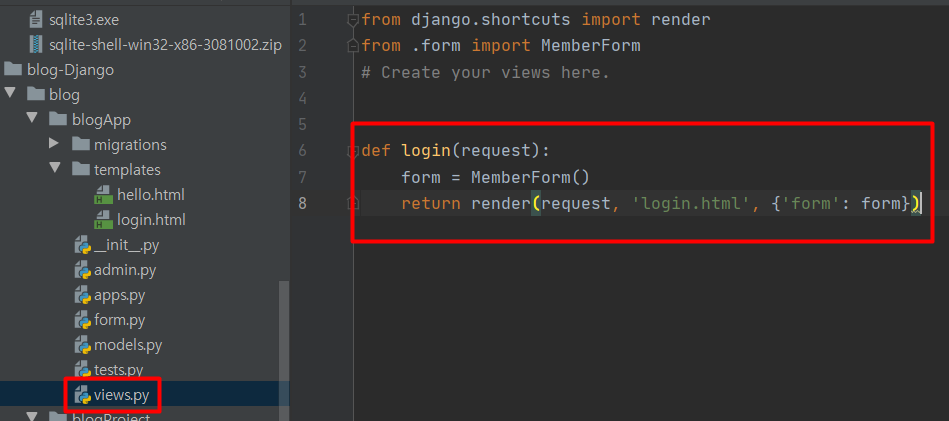The height and width of the screenshot is (421, 949).
Task: Click the tests.py Python icon
Action: pyautogui.click(x=82, y=369)
